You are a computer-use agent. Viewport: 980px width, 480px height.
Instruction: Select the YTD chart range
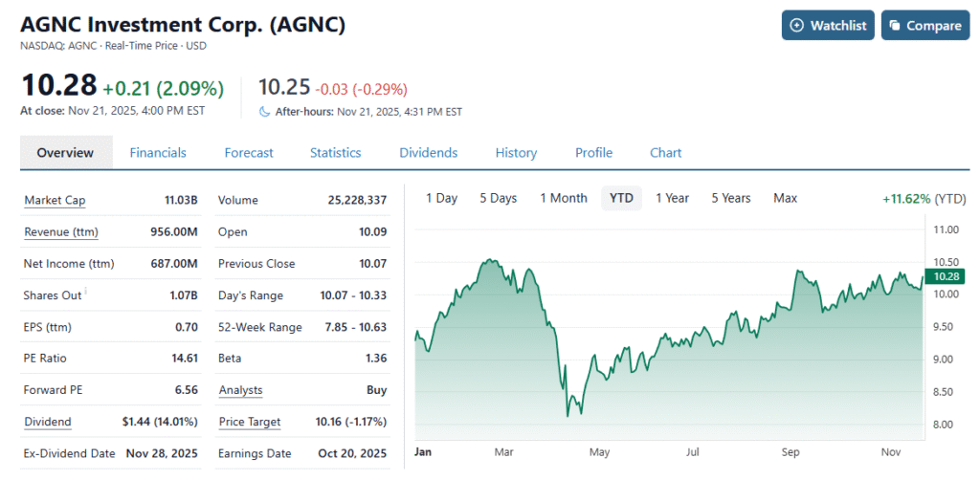point(621,199)
